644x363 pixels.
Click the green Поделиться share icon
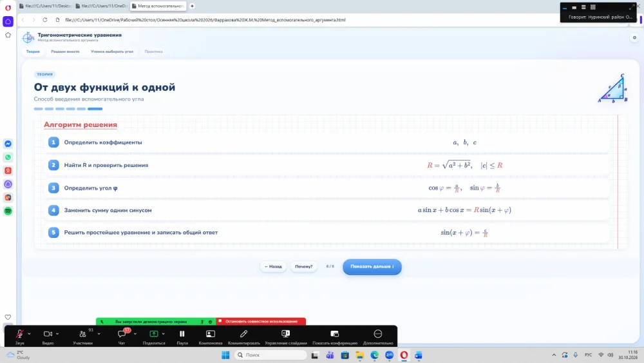154,334
